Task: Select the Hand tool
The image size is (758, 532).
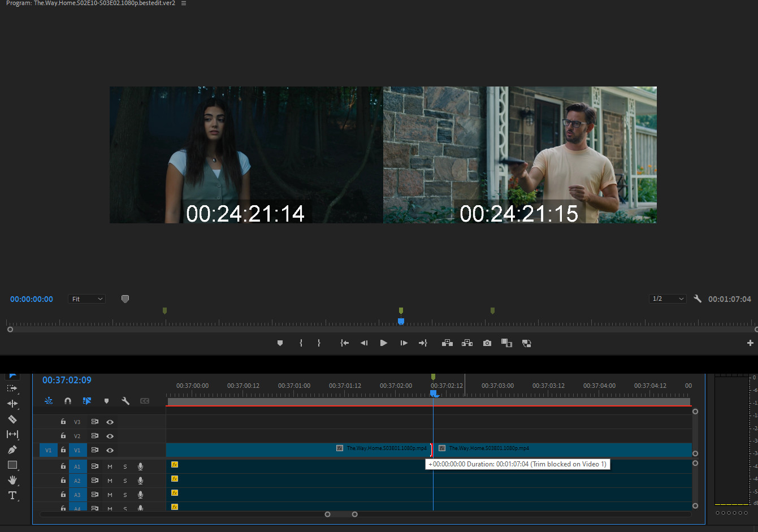Action: point(12,480)
